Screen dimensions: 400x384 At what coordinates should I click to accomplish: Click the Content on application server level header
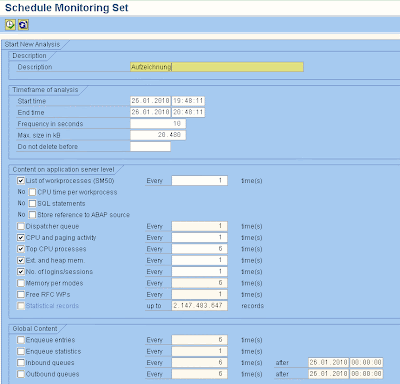[x=63, y=169]
